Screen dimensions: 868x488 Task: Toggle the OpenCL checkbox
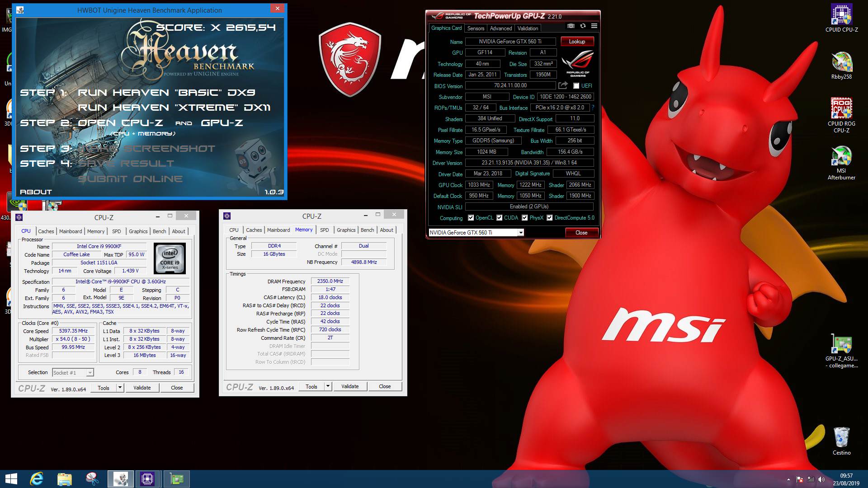tap(471, 218)
